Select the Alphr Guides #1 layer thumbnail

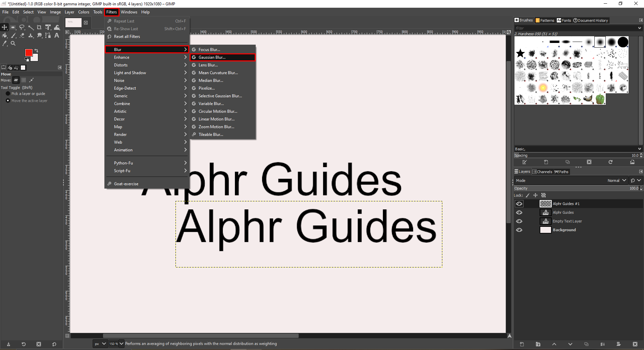(x=545, y=204)
